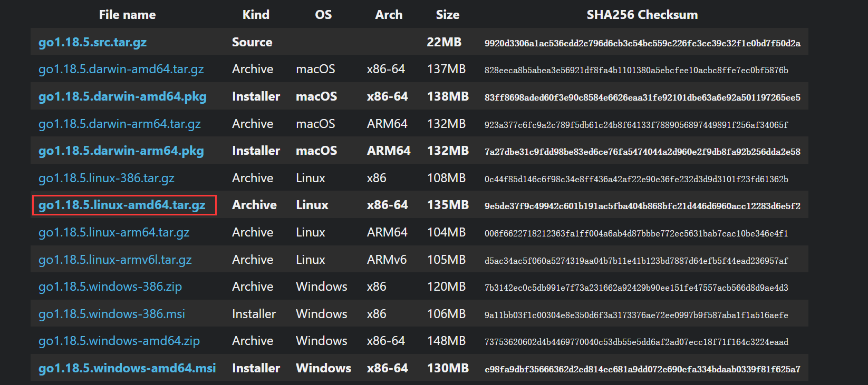Open go1.18.5.src.tar.gz download link
The image size is (868, 385).
click(92, 42)
